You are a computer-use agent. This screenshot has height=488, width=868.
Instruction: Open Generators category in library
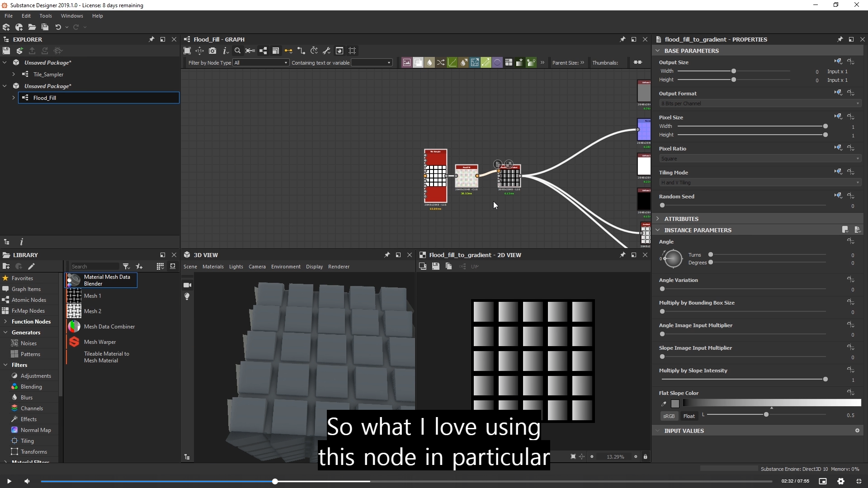26,333
